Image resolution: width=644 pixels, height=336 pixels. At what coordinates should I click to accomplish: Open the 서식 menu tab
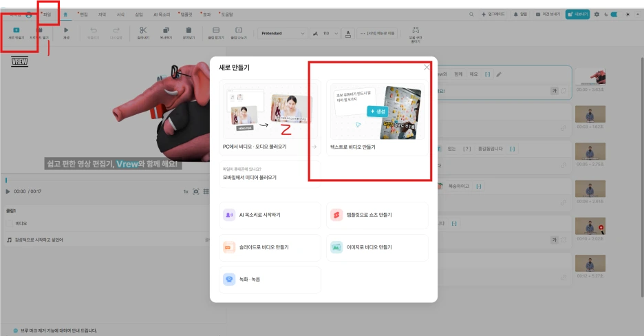tap(120, 14)
